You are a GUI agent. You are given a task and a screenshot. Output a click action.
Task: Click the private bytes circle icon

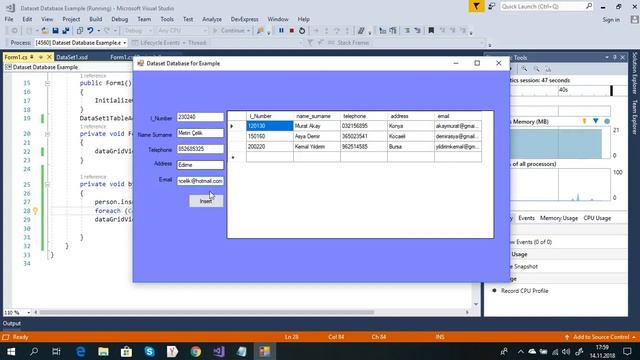607,121
